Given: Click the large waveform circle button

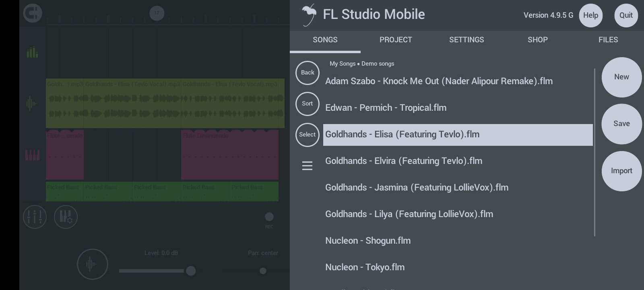Looking at the screenshot, I should pyautogui.click(x=92, y=264).
